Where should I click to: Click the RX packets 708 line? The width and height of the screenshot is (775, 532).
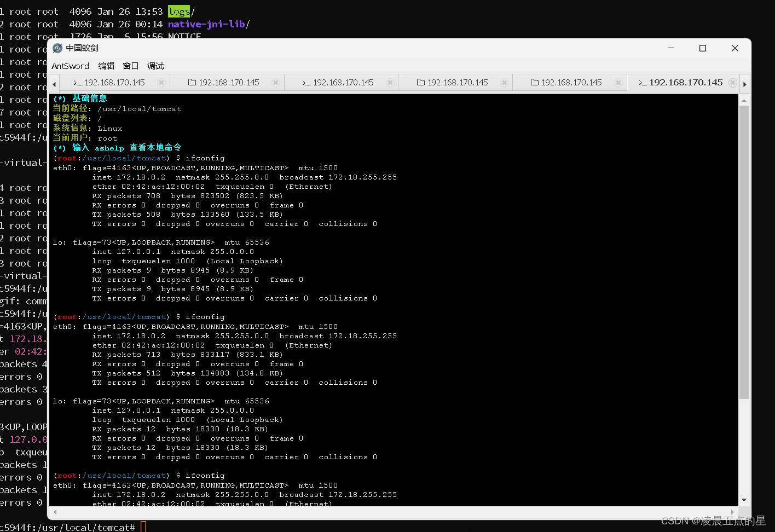pos(187,196)
